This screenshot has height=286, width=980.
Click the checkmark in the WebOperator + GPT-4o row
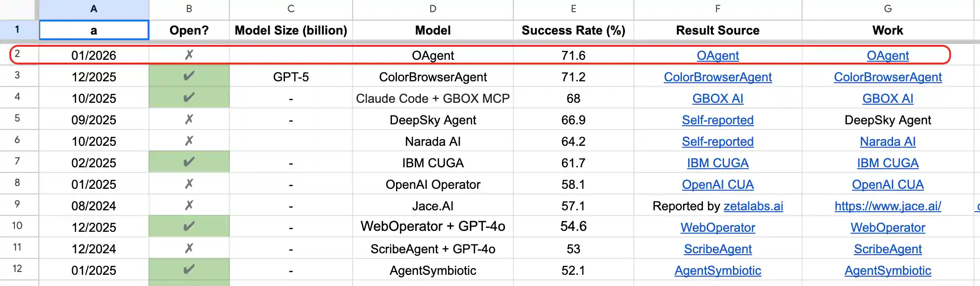(189, 227)
